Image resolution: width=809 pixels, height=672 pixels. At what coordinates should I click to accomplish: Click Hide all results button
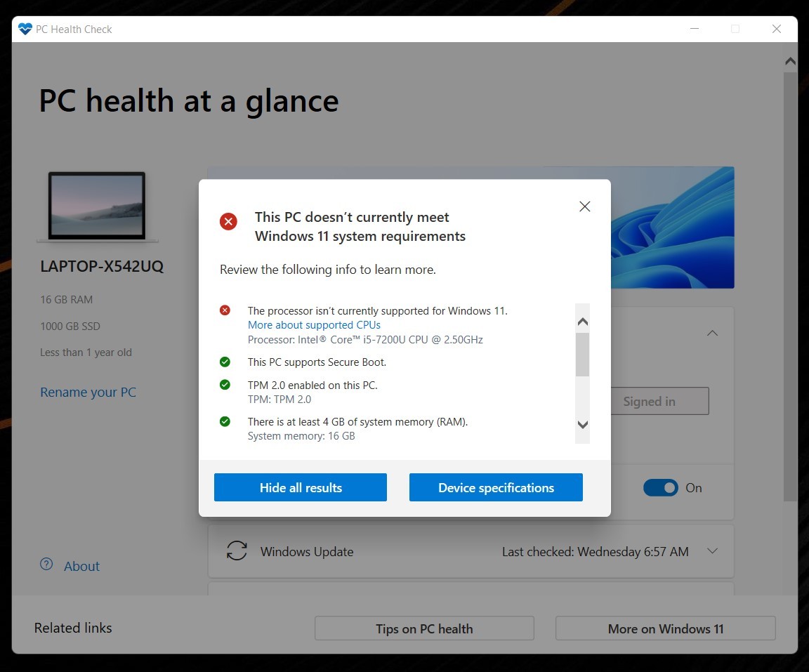[x=301, y=487]
